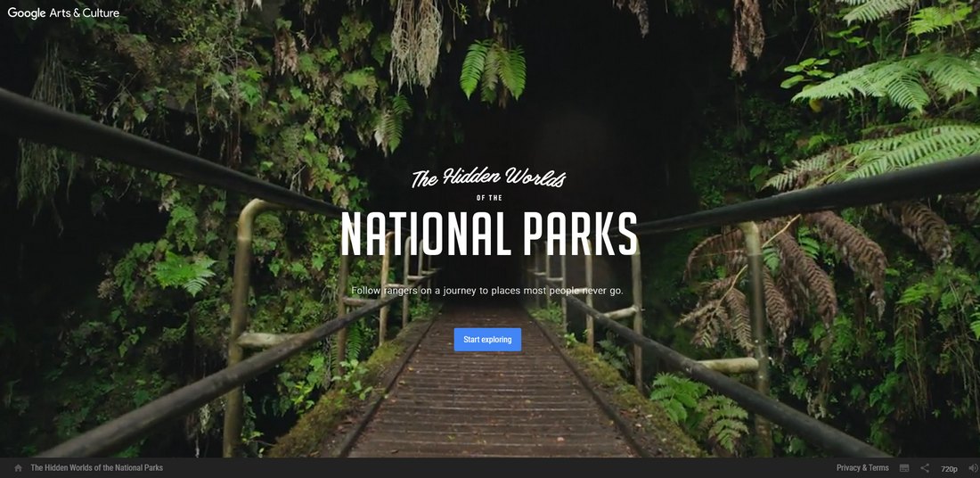Click the small 'OF THE' text
Viewport: 980px width, 478px height.
pos(489,198)
